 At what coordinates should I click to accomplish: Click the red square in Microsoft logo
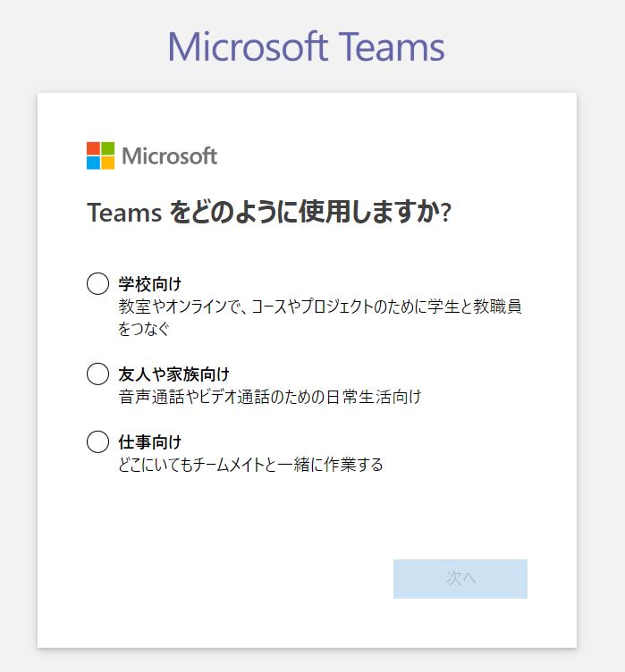(x=93, y=148)
